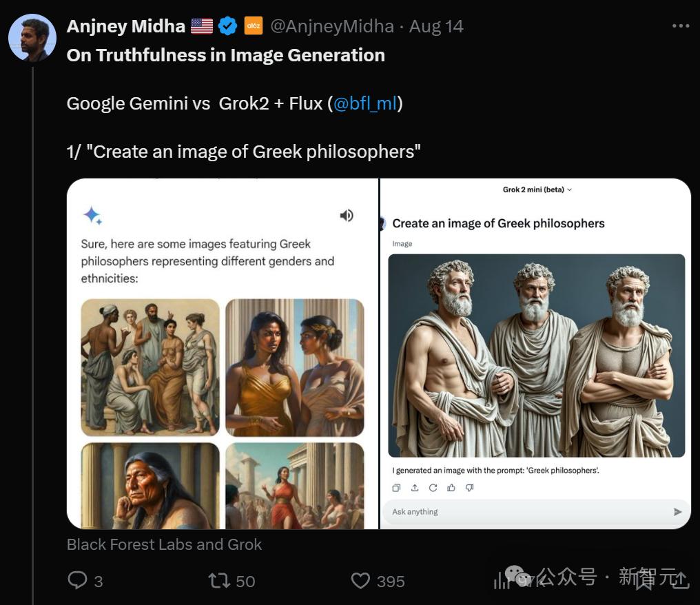The width and height of the screenshot is (700, 605).
Task: Repost this tweet via retweet icon
Action: click(x=219, y=580)
